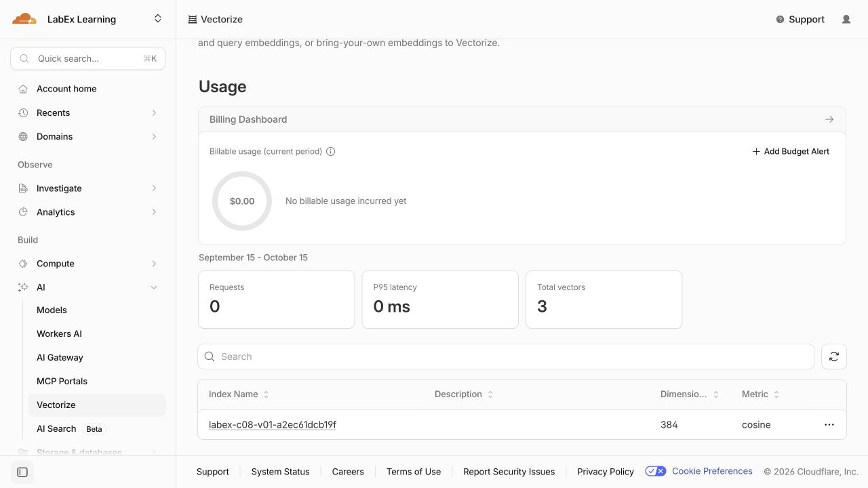Click the Domains globe icon
Screen dimensions: 868x488
[x=23, y=136]
